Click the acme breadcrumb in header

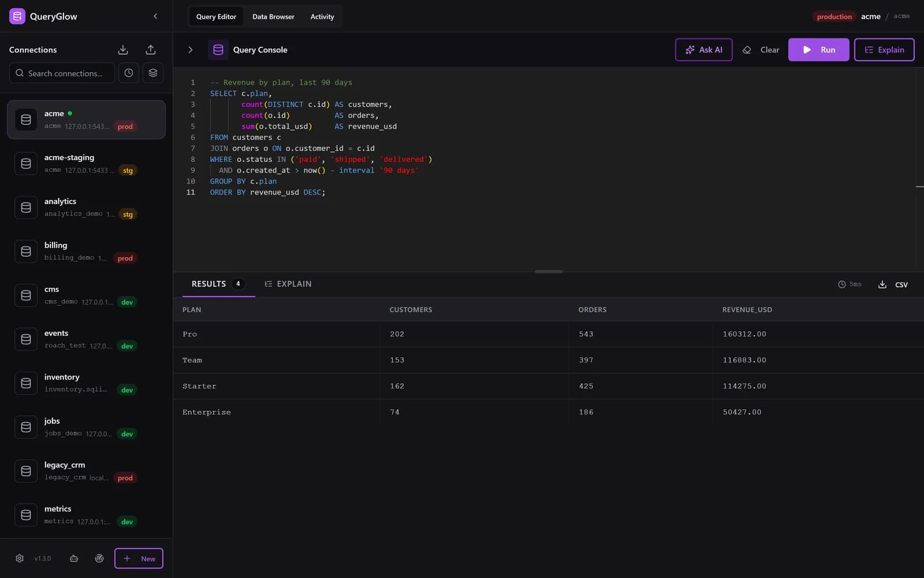click(x=870, y=16)
